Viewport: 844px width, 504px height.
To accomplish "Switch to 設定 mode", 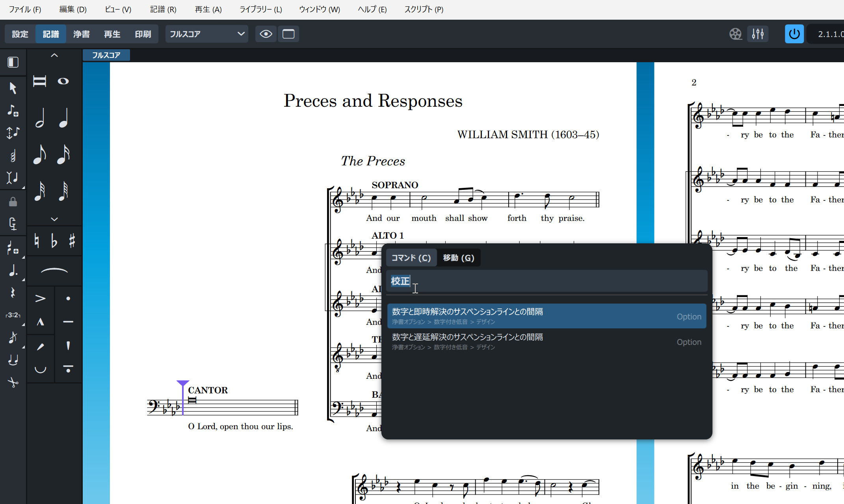I will coord(20,34).
